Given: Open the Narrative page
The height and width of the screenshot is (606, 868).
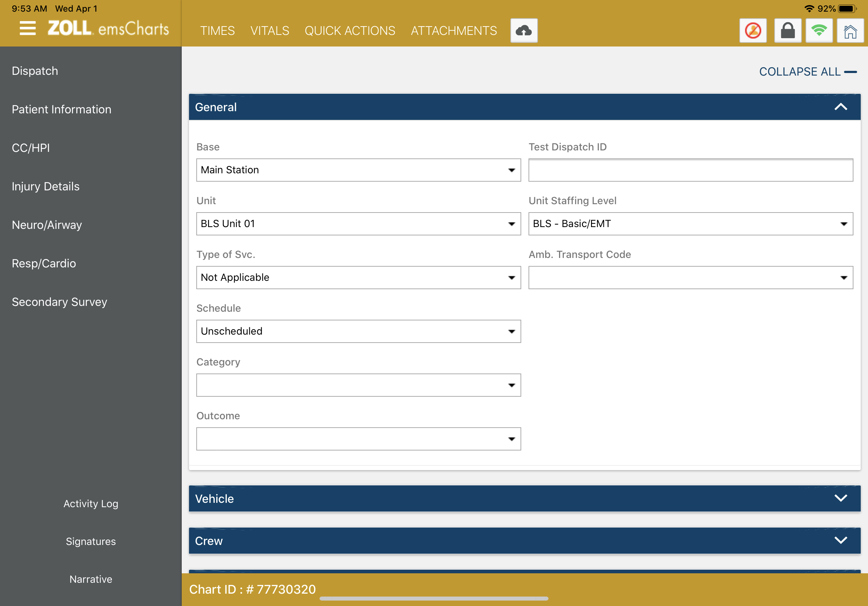Looking at the screenshot, I should (91, 579).
